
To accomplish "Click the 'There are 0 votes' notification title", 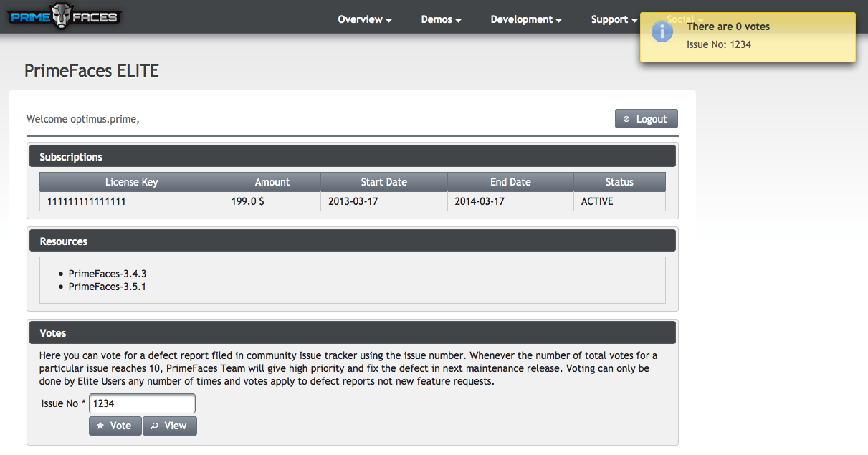I will tap(728, 27).
